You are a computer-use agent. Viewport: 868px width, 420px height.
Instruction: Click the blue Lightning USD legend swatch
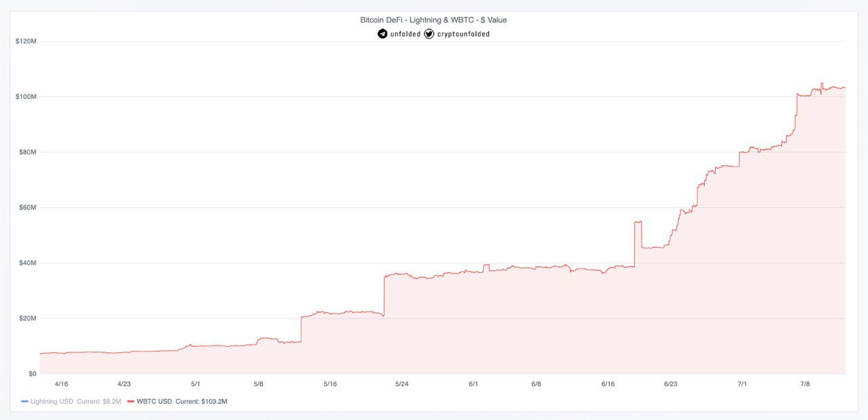(x=25, y=402)
